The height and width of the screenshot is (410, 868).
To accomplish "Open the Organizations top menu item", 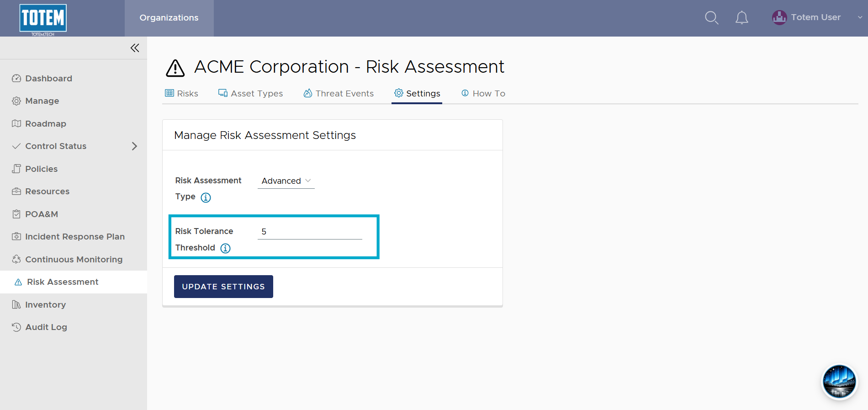I will (169, 18).
